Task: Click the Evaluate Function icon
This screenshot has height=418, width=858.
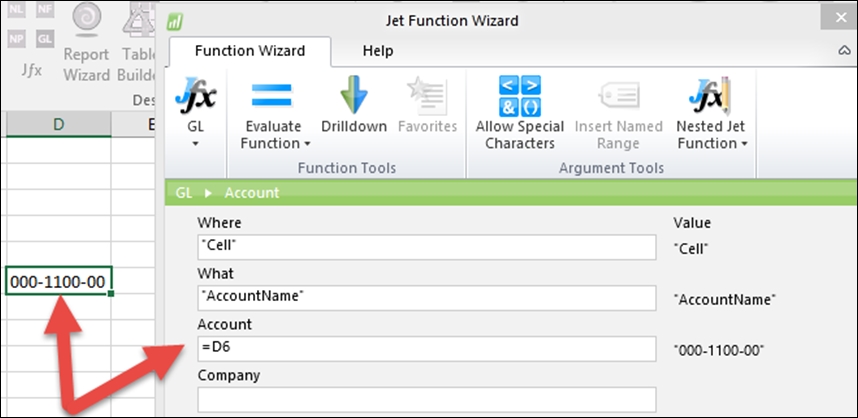Action: [272, 95]
